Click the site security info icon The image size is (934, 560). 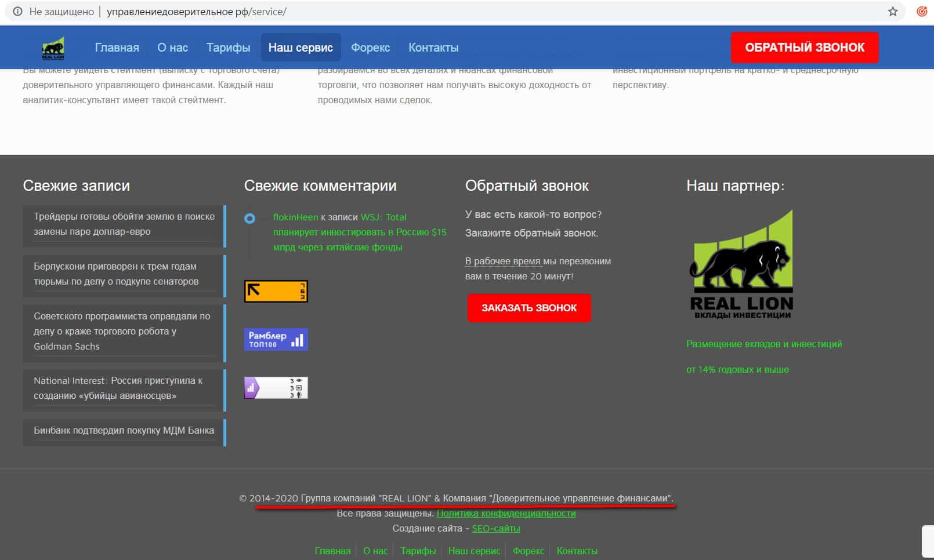tap(17, 12)
